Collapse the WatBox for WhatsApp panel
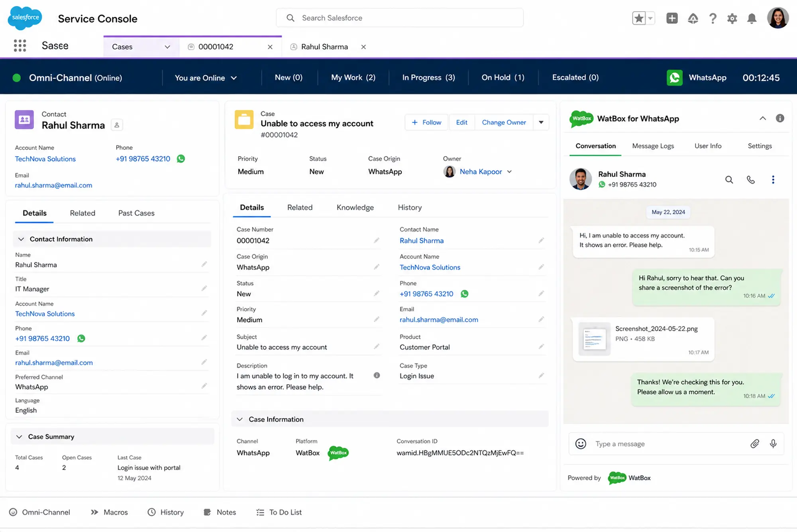Image resolution: width=797 pixels, height=532 pixels. click(x=763, y=118)
